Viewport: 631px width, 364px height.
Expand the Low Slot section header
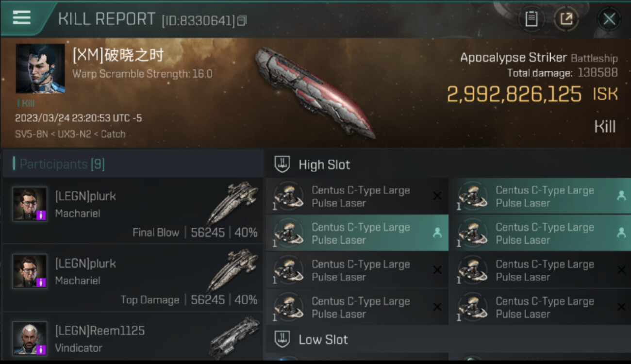[x=448, y=340]
